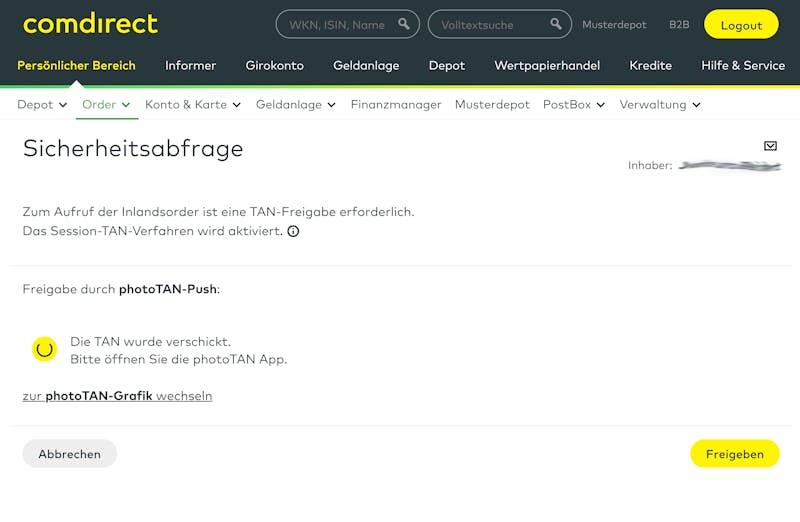The width and height of the screenshot is (800, 522).
Task: Click the text 'Die TAN wurde verschickt.'
Action: point(151,341)
